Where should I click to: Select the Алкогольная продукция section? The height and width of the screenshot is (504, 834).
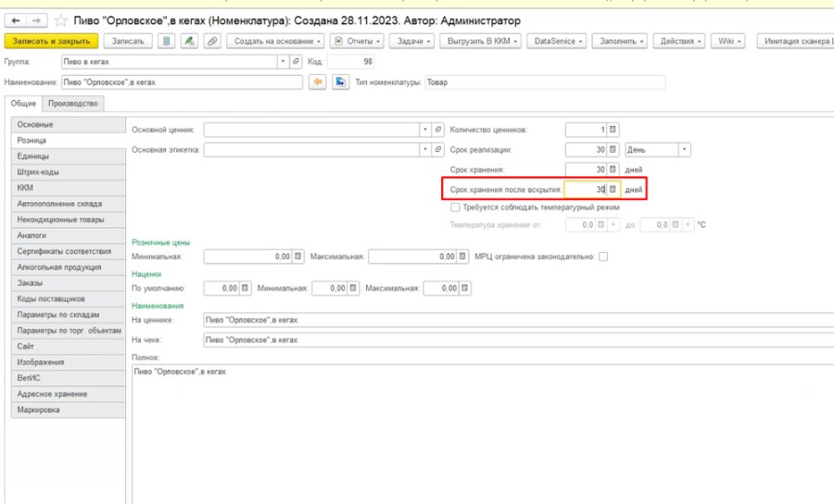click(68, 267)
